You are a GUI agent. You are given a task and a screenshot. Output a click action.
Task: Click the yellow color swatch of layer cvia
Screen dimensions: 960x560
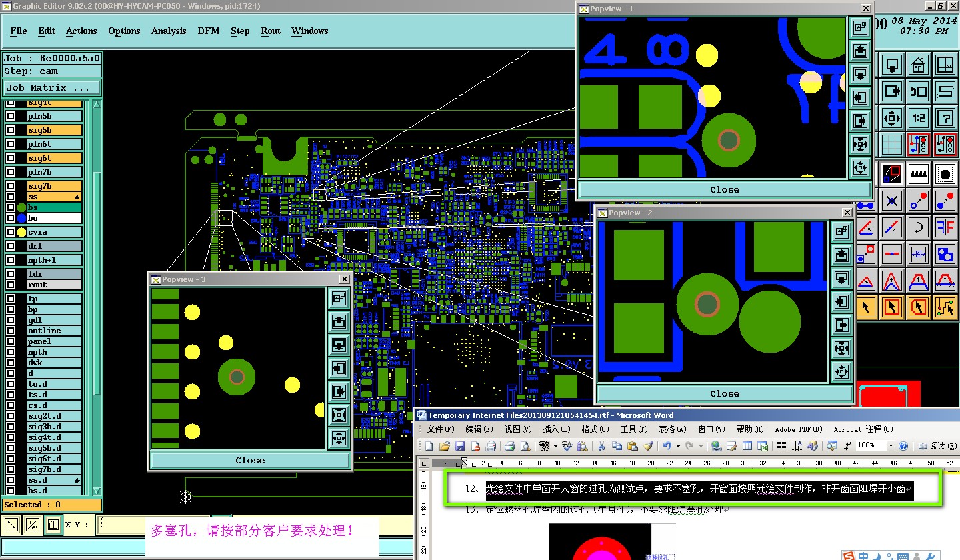click(x=21, y=232)
